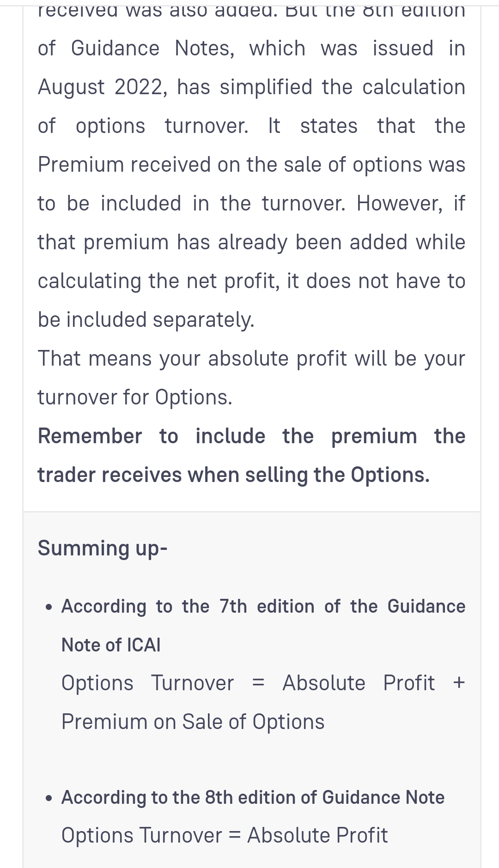Screen dimensions: 499x868
Task: Select the 7th edition Guidance Note heading
Action: (263, 607)
